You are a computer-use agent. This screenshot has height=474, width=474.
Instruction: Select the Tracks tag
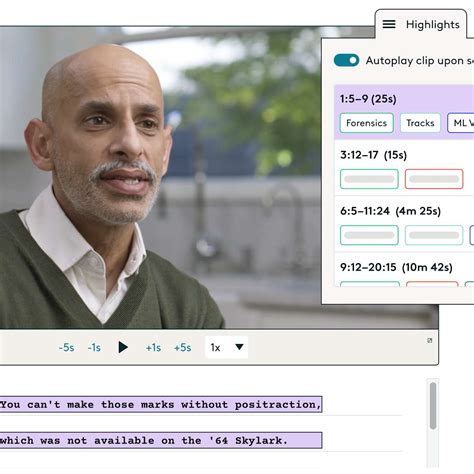click(x=420, y=123)
